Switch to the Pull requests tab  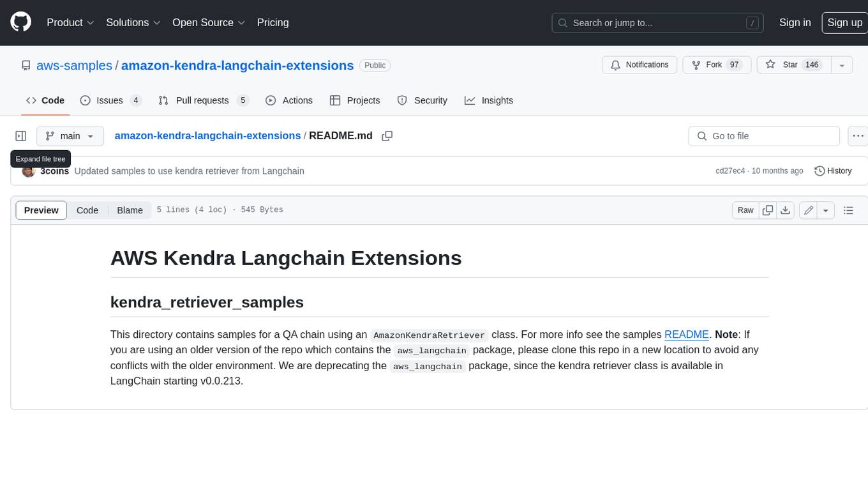tap(203, 100)
